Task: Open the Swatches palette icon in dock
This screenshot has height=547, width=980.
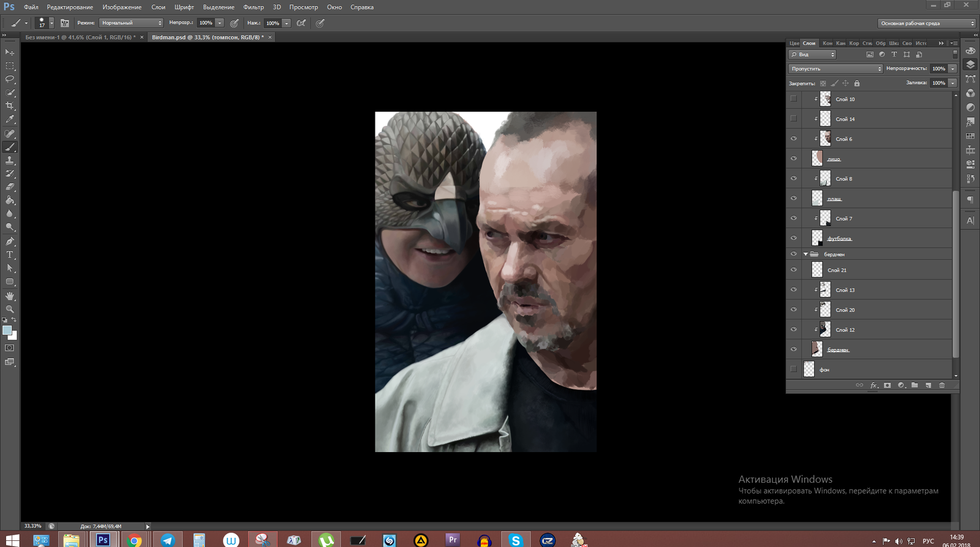Action: (970, 136)
